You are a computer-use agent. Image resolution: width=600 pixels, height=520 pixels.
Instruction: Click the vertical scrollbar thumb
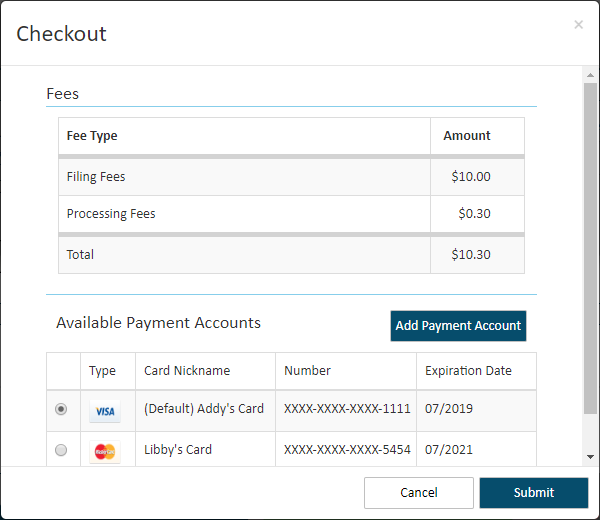tap(590, 248)
